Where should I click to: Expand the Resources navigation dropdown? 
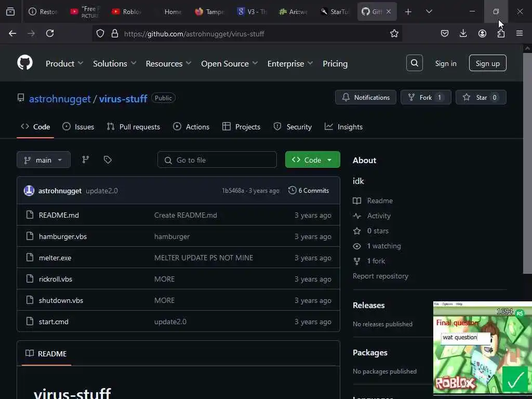169,63
